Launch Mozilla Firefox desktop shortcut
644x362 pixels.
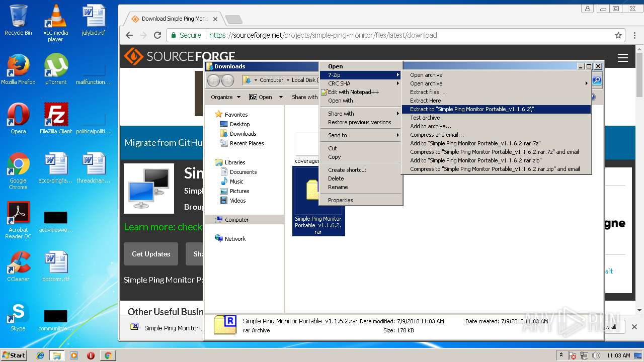[18, 69]
